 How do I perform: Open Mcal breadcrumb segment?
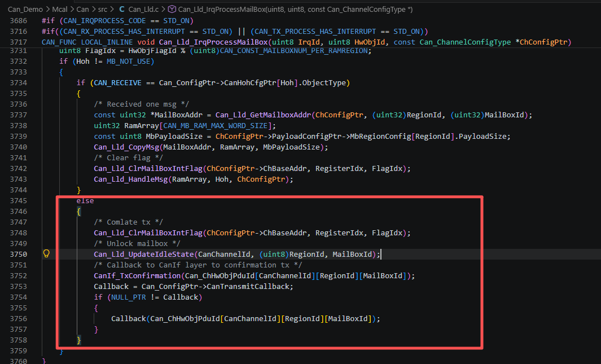pyautogui.click(x=59, y=9)
